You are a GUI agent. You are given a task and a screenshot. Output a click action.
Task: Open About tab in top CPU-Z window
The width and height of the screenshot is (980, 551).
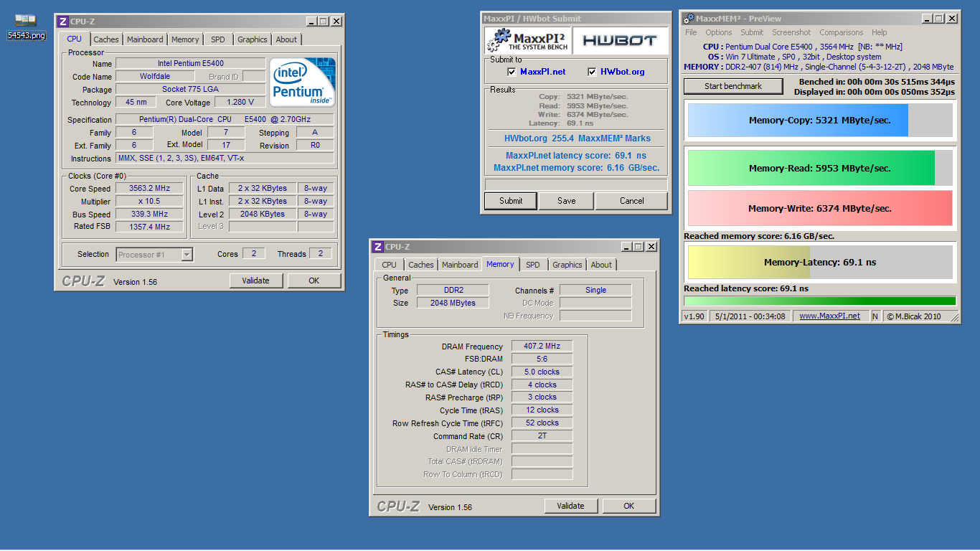pos(286,39)
